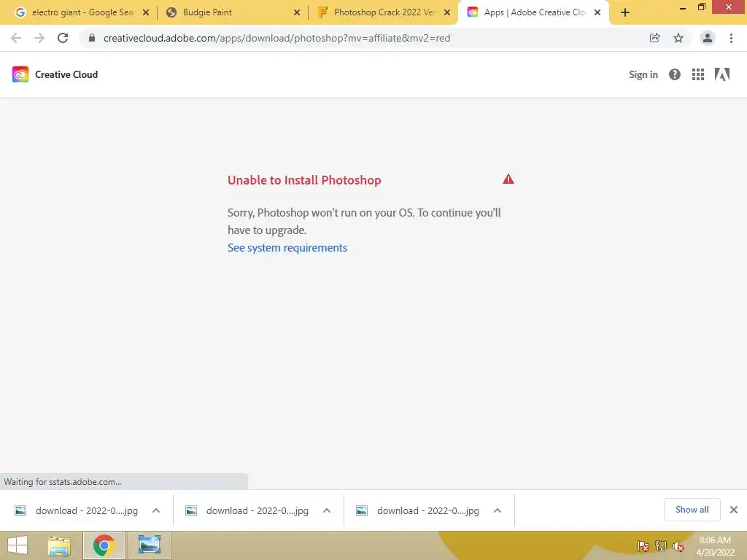The width and height of the screenshot is (747, 560).
Task: Bookmark this page with the star icon
Action: [678, 38]
